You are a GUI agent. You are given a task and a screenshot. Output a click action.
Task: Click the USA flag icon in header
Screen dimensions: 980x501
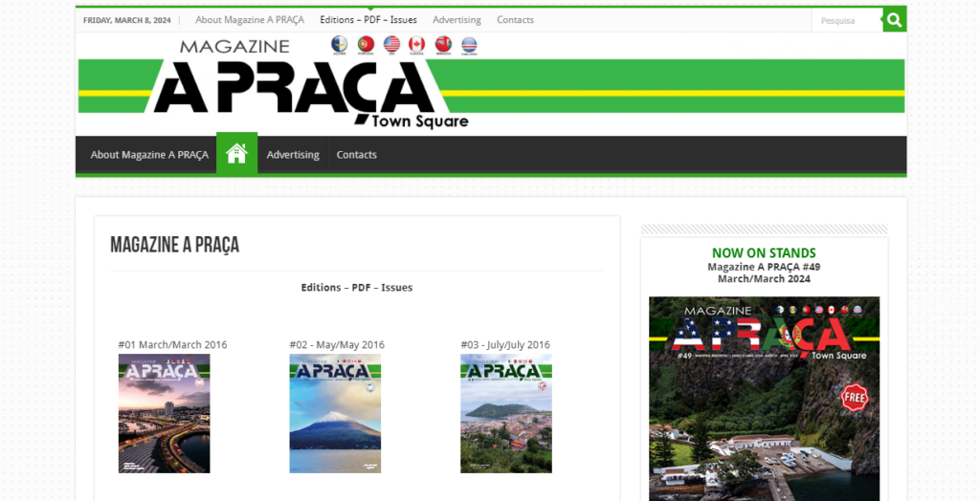click(391, 44)
